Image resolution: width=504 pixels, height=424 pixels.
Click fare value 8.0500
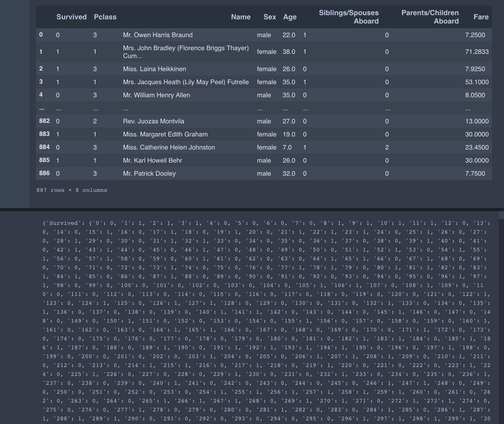(475, 95)
